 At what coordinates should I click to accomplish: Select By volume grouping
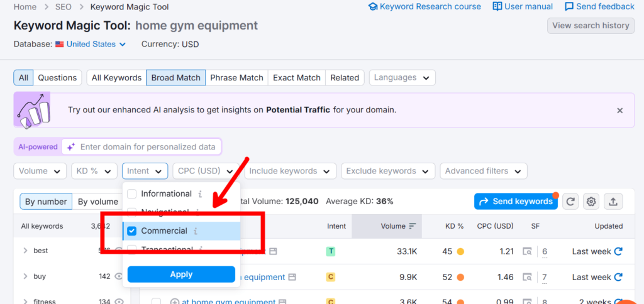tap(97, 202)
